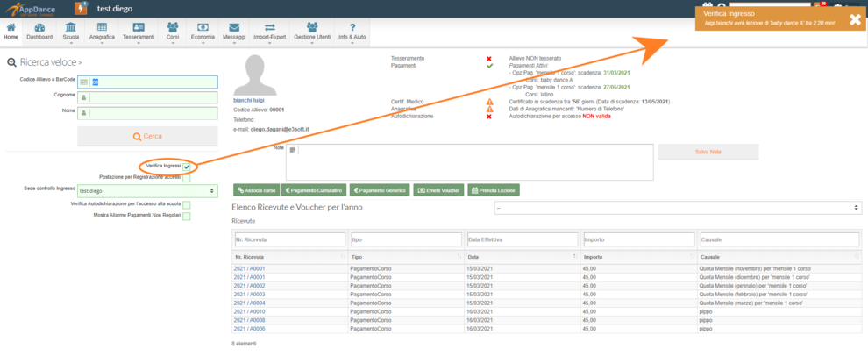
Task: Enable Postazione per Registrazione accessi checkbox
Action: (187, 178)
